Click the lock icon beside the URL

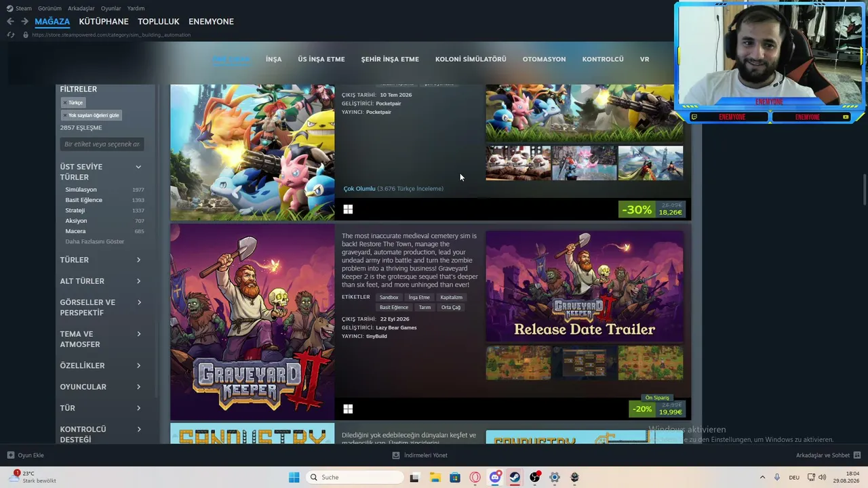point(26,35)
